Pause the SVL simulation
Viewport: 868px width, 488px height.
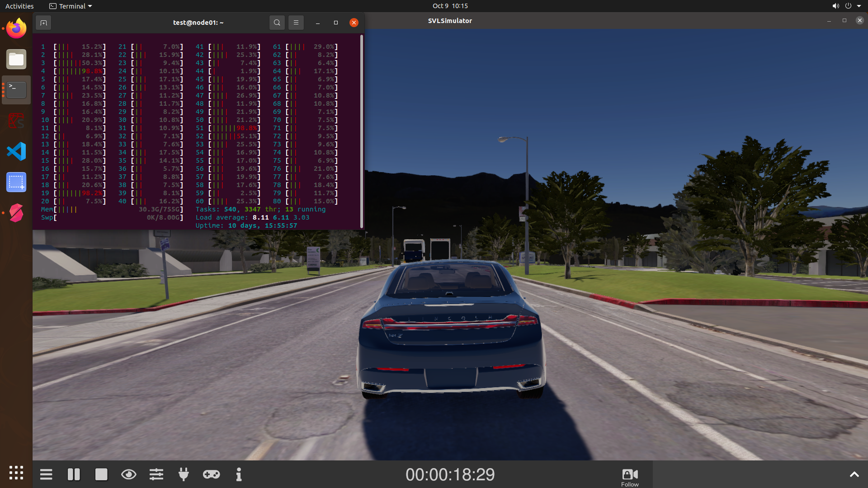[74, 474]
